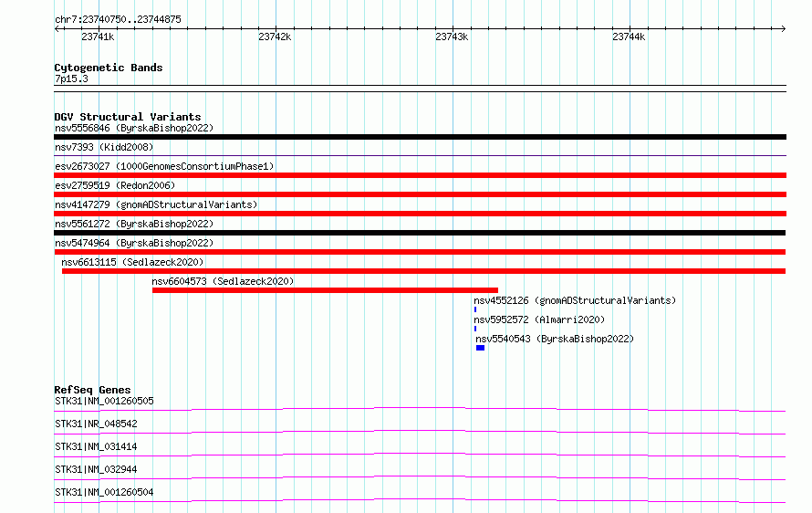Click the magenta line of STK31|NM_001260504
812x513 pixels.
(x=420, y=500)
